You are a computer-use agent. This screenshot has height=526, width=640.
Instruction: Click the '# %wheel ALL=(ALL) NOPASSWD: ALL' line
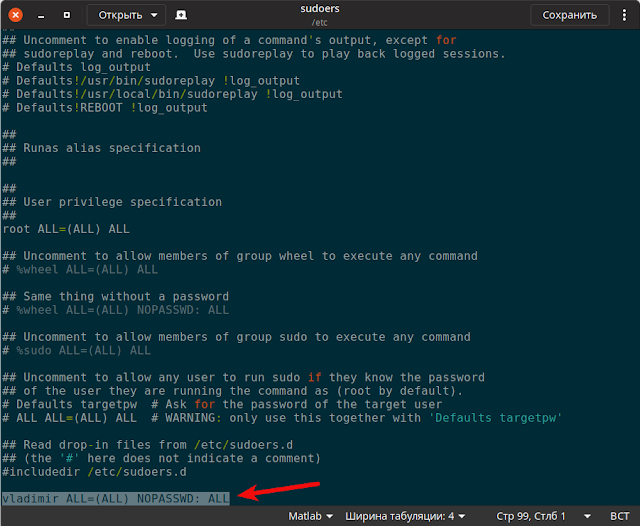click(116, 310)
